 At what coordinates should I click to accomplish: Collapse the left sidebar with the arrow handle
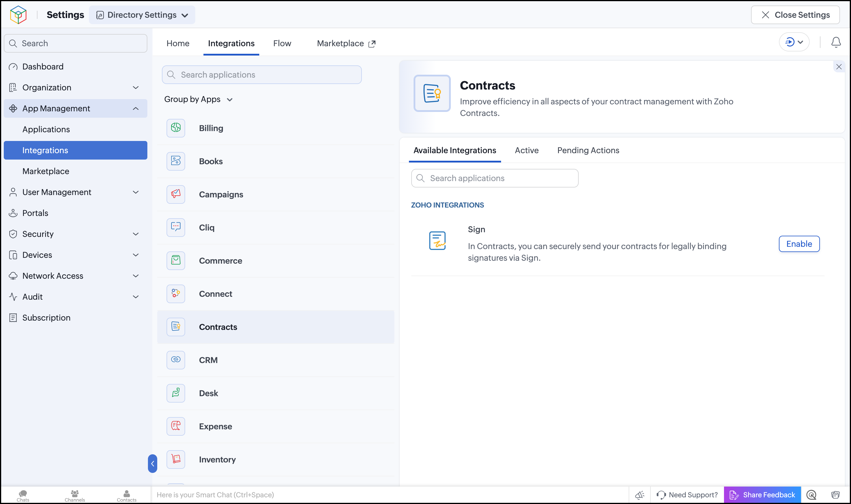pos(153,464)
